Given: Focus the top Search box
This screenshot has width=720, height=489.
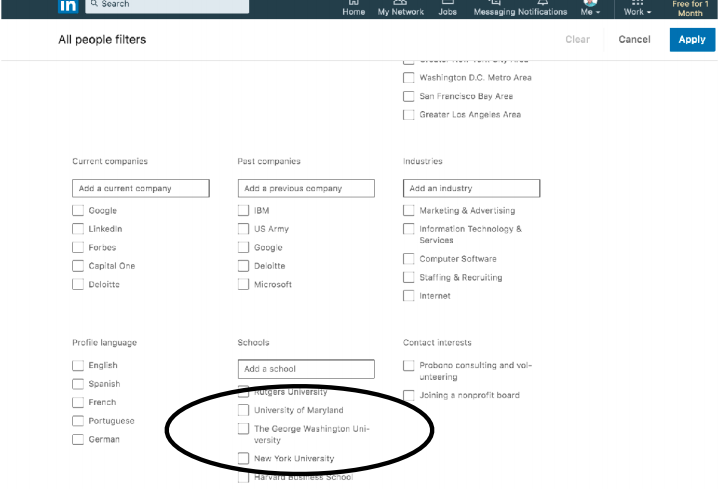Looking at the screenshot, I should tap(167, 6).
